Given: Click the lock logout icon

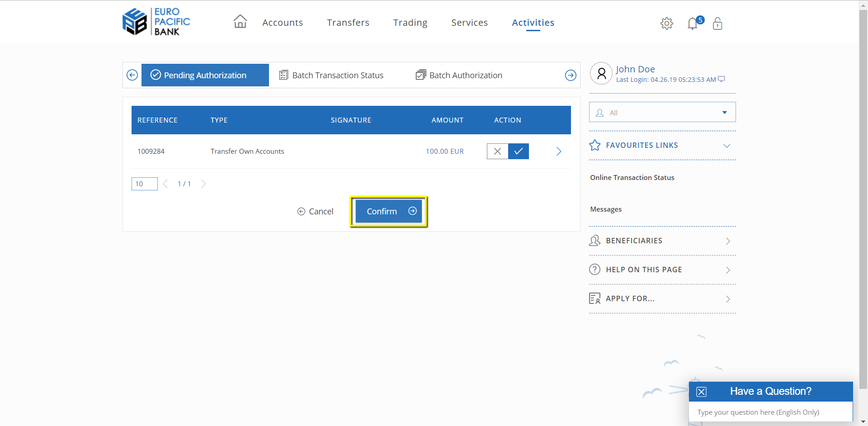Looking at the screenshot, I should (x=717, y=23).
